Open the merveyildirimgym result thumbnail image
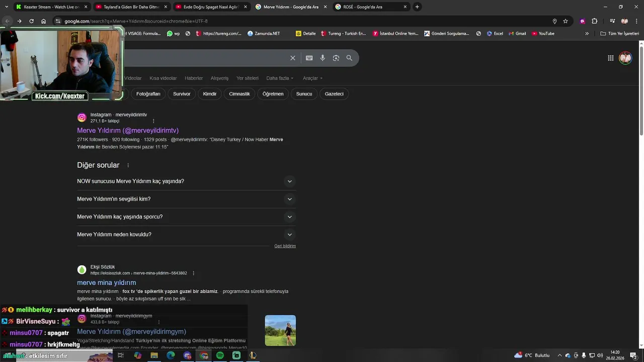 point(280,330)
